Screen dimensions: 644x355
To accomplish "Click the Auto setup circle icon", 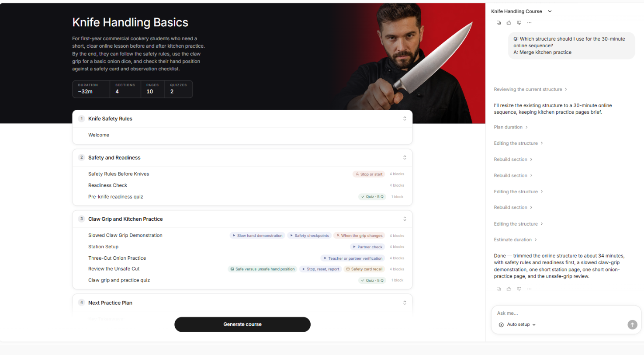I will coord(501,325).
